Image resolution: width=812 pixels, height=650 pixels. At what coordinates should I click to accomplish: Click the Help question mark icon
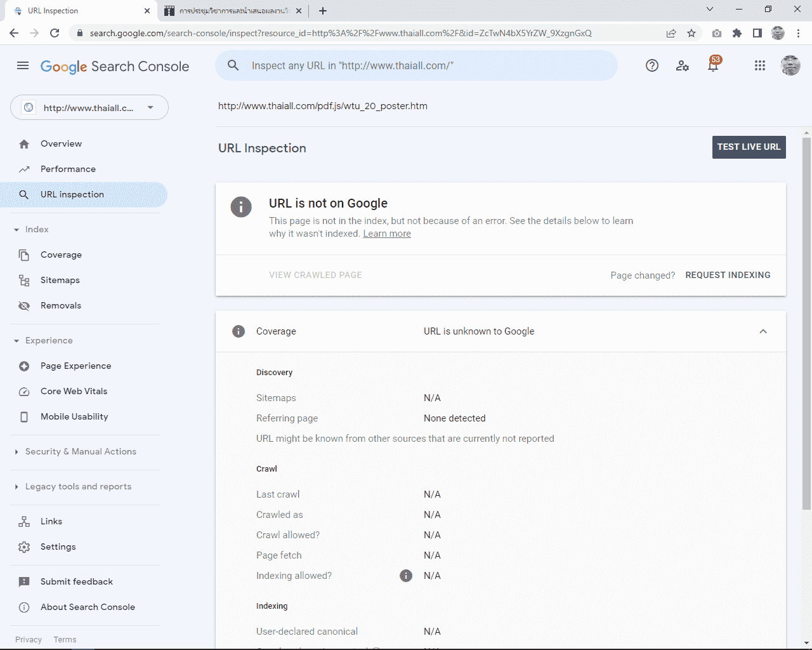(x=652, y=65)
